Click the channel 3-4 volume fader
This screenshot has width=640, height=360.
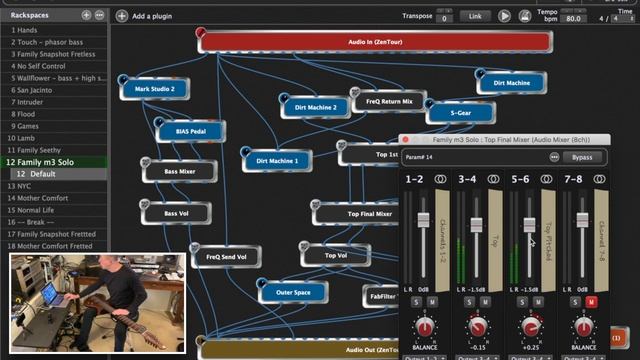tap(476, 225)
